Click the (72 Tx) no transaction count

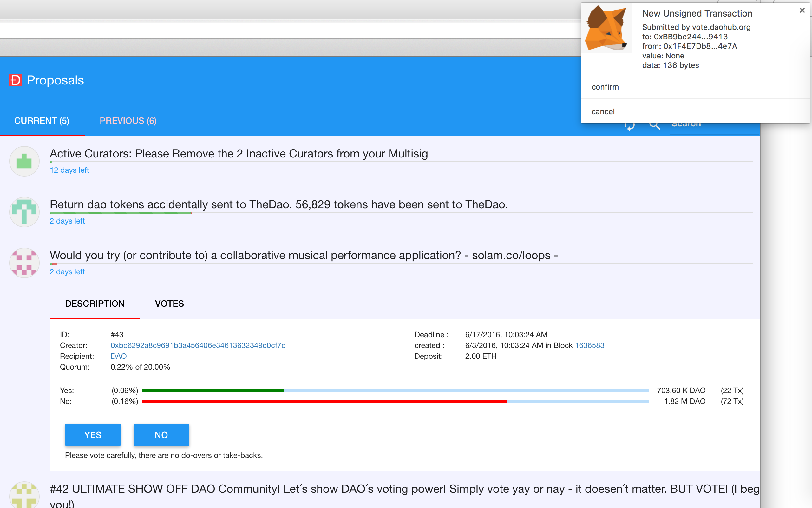[732, 401]
